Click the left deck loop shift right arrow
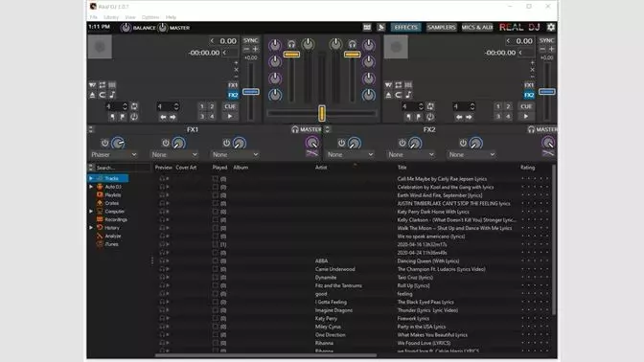 (172, 117)
